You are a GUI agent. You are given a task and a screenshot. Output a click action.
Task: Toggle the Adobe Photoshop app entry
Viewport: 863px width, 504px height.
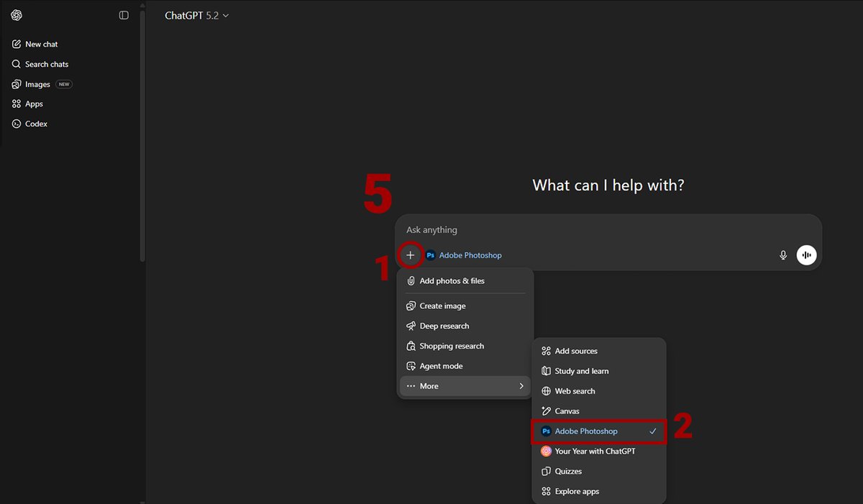[x=599, y=431]
